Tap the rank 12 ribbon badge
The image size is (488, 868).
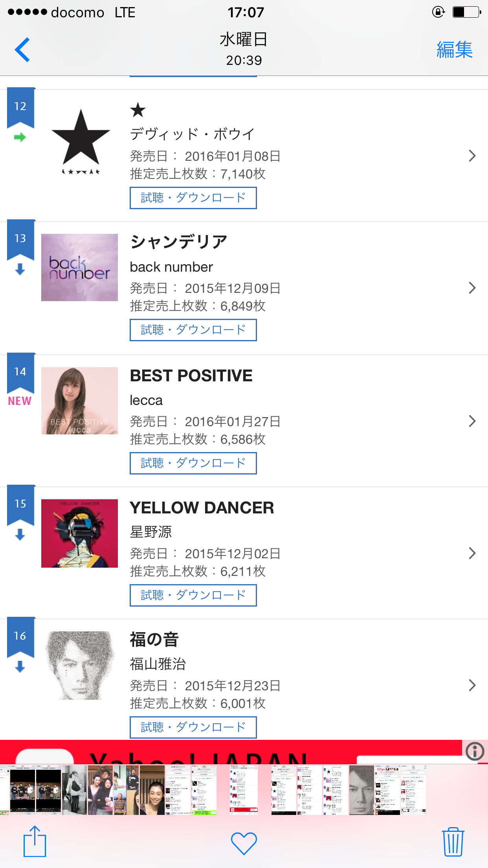coord(20,107)
